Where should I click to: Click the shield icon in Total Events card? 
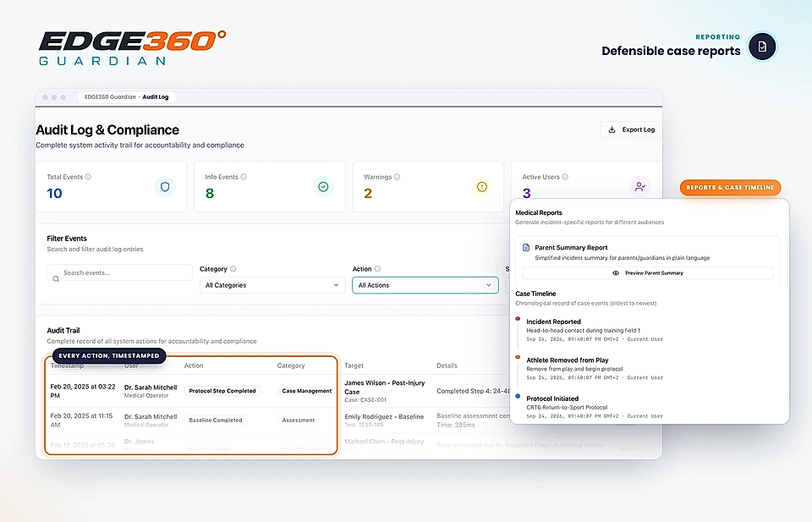165,187
